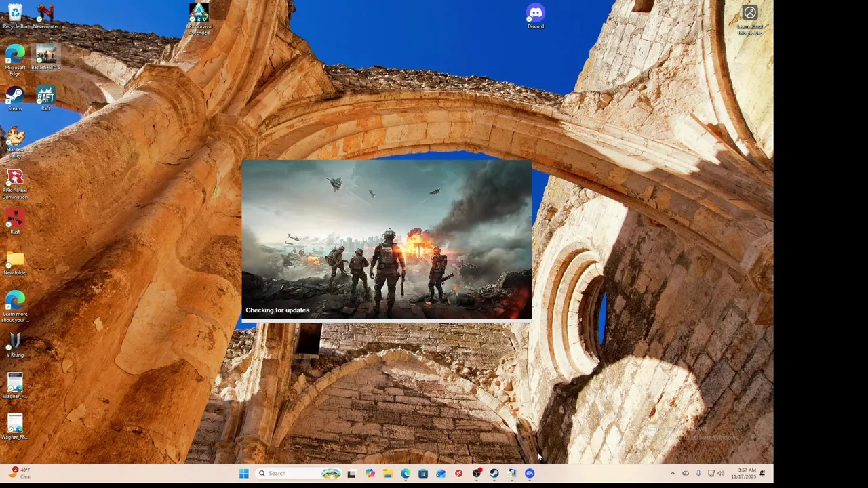
Task: Open Steam from the taskbar
Action: tap(494, 473)
